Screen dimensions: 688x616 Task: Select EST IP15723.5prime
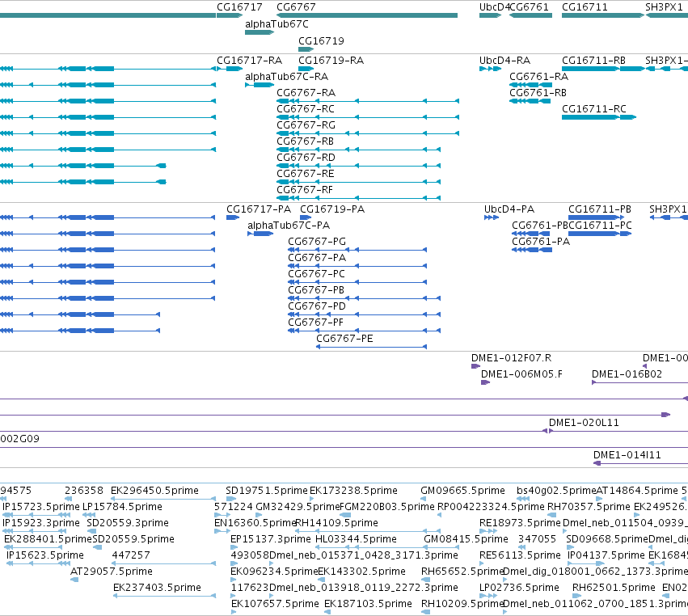(35, 515)
